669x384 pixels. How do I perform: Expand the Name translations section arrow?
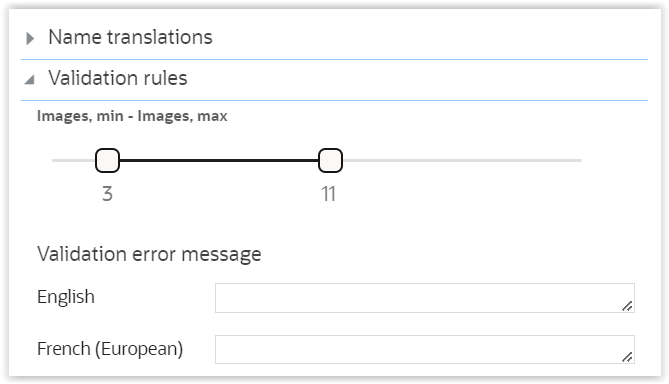click(x=30, y=38)
